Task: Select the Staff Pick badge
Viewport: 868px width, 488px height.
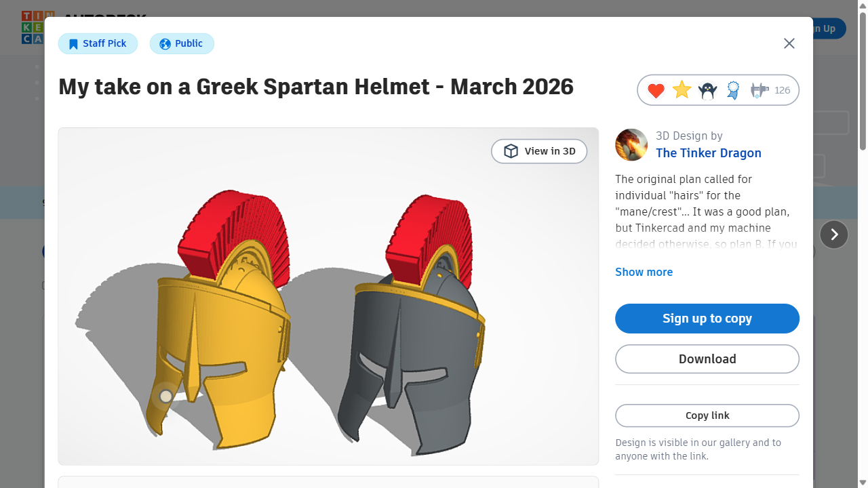Action: click(98, 43)
